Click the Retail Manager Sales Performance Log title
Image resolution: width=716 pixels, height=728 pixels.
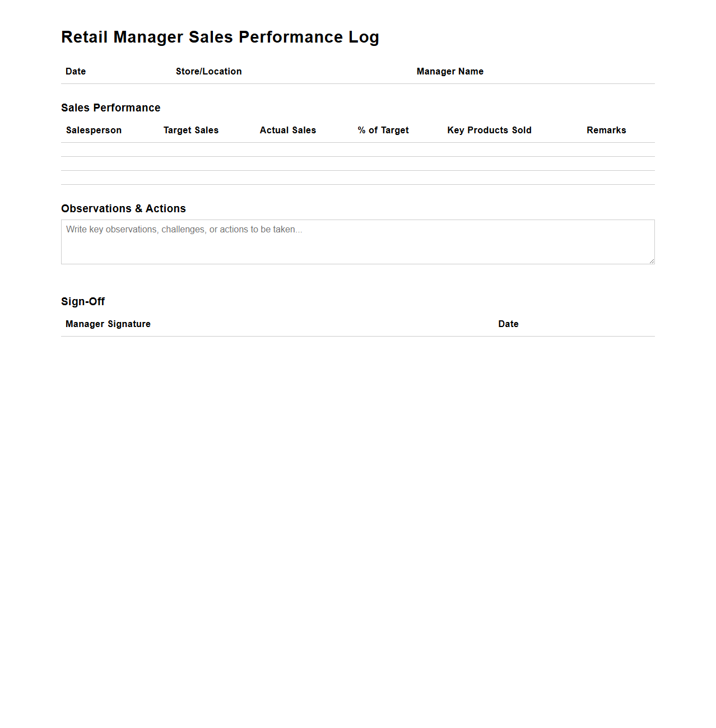point(220,37)
